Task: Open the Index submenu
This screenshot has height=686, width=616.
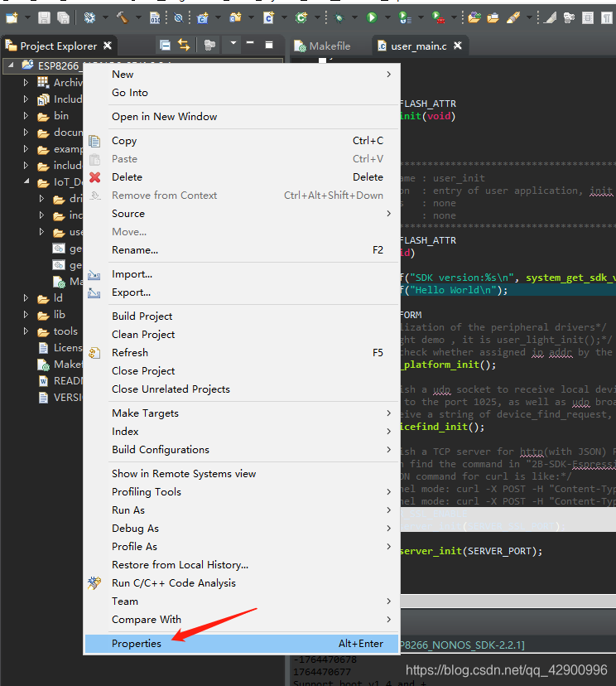Action: click(x=241, y=432)
